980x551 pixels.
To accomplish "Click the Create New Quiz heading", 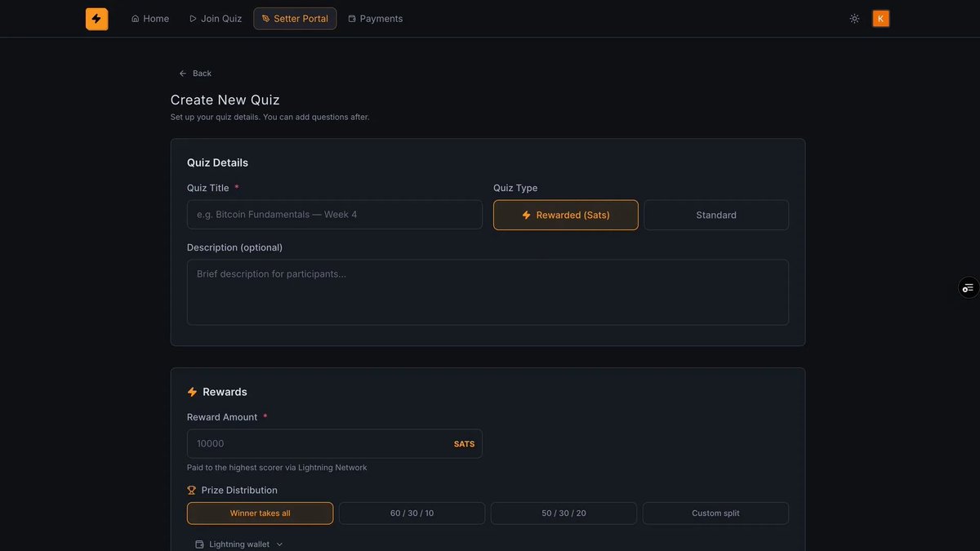I will tap(225, 100).
